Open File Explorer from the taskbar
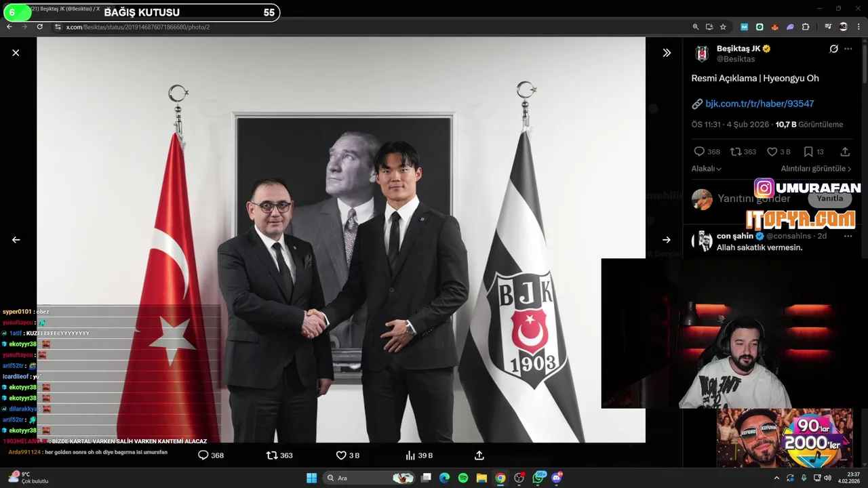868x488 pixels. 481,478
